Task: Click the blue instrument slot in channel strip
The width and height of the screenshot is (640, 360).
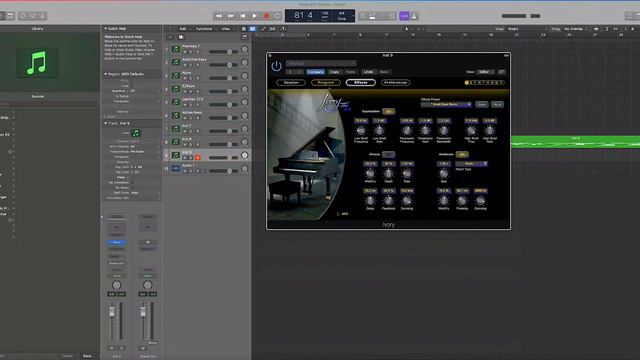Action: [116, 242]
